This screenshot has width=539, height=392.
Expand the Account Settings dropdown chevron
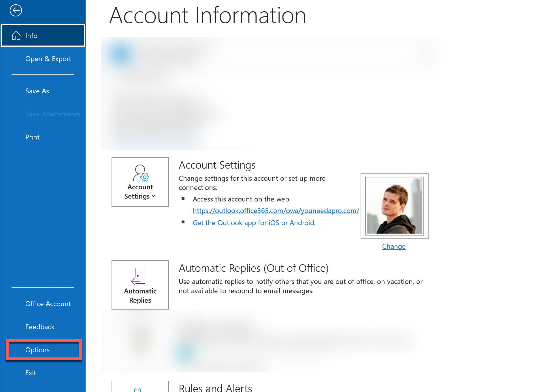click(154, 196)
